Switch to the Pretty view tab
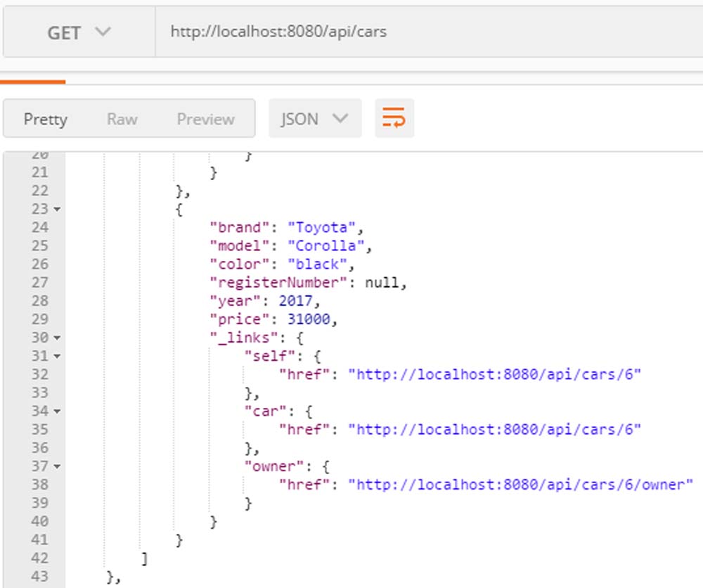The image size is (703, 588). pyautogui.click(x=46, y=120)
